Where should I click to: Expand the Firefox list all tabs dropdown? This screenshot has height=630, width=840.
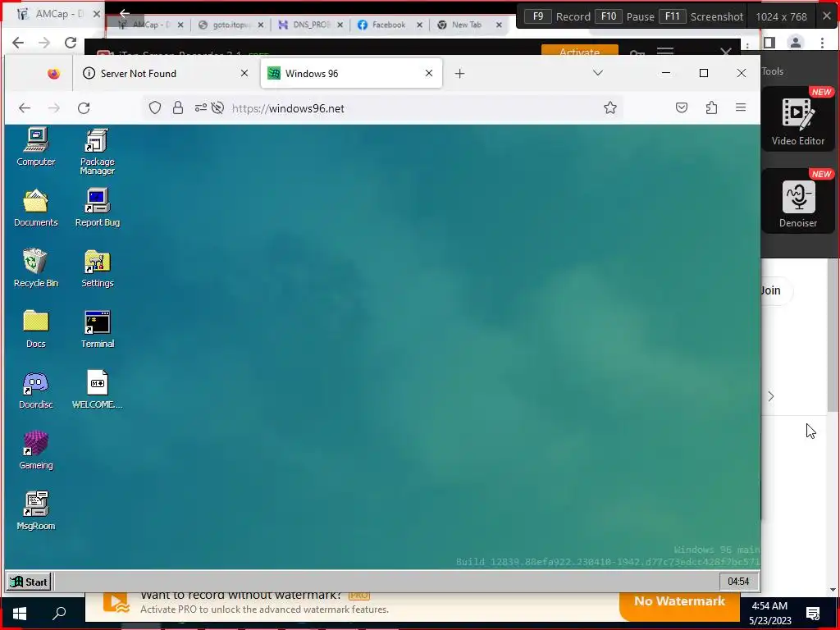[598, 73]
